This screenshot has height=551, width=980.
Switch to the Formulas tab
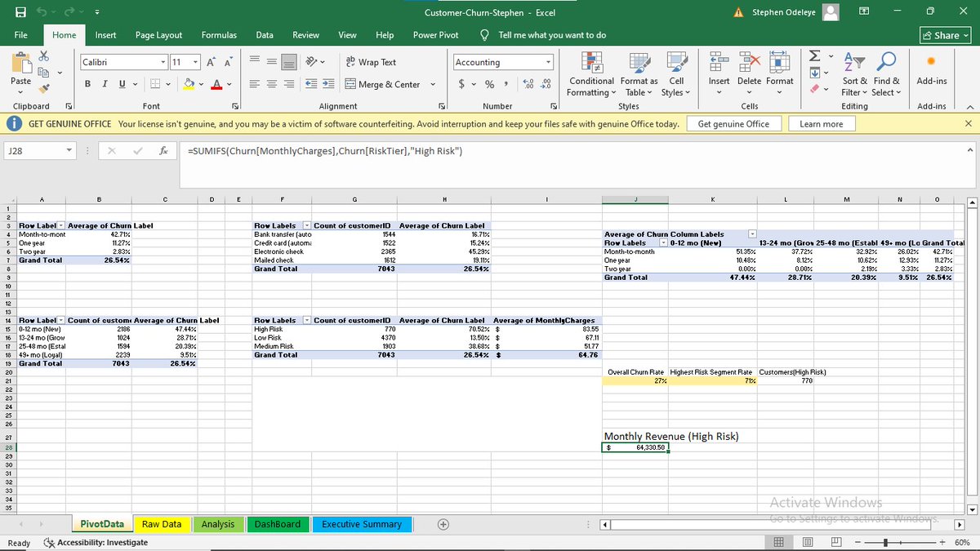(219, 35)
